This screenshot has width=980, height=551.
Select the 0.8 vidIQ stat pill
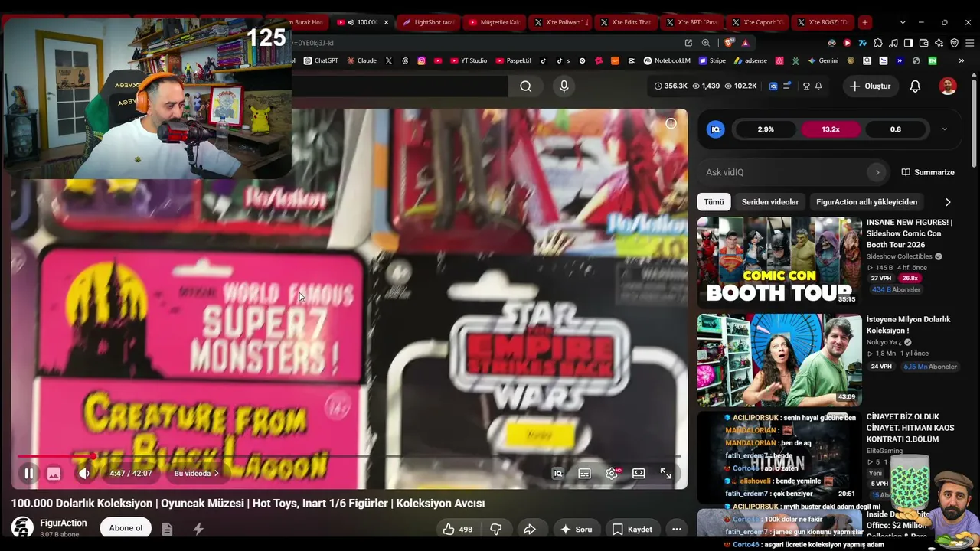pyautogui.click(x=895, y=129)
